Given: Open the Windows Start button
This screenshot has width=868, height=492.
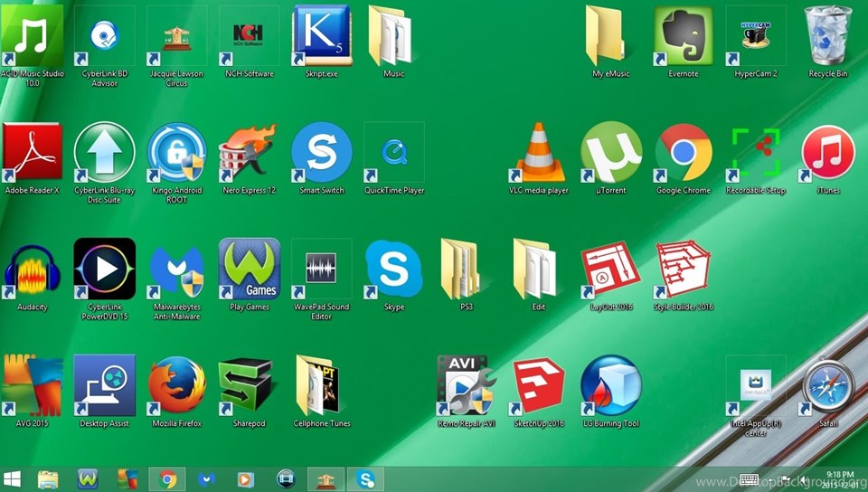Looking at the screenshot, I should coord(12,479).
